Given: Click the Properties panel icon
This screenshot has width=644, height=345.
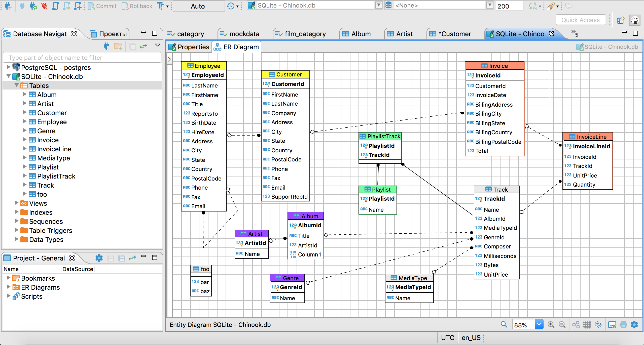Looking at the screenshot, I should pyautogui.click(x=172, y=47).
